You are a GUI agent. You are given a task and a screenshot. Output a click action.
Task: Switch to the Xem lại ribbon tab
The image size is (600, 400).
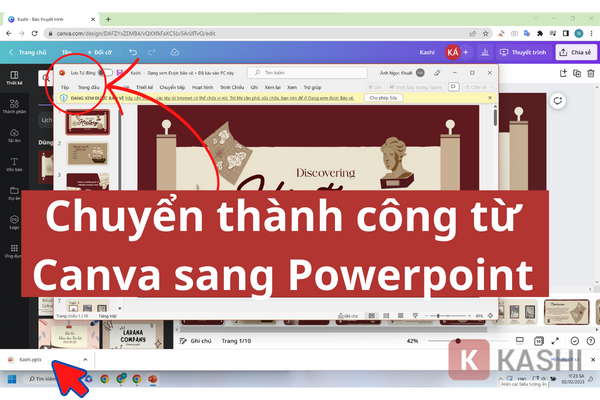point(272,87)
